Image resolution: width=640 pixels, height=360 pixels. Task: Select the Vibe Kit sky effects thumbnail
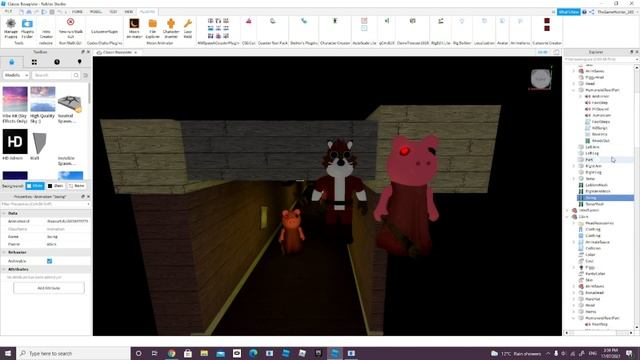click(x=15, y=99)
